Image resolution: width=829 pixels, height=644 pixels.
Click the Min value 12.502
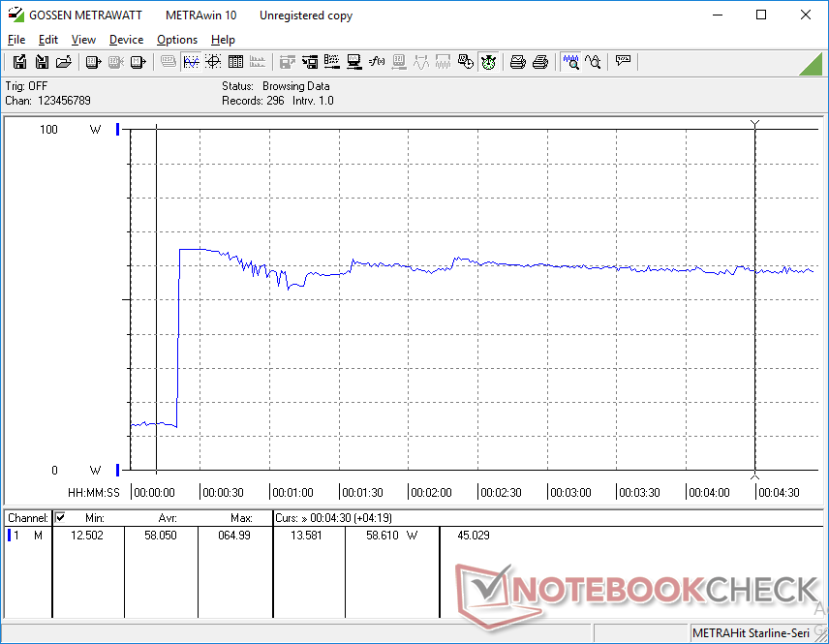87,536
